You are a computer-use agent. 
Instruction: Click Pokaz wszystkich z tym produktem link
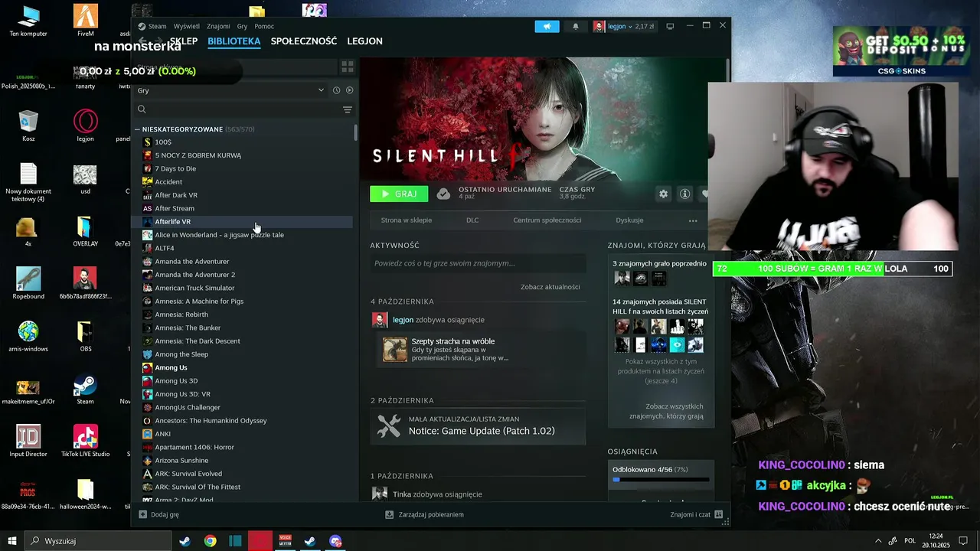coord(661,371)
